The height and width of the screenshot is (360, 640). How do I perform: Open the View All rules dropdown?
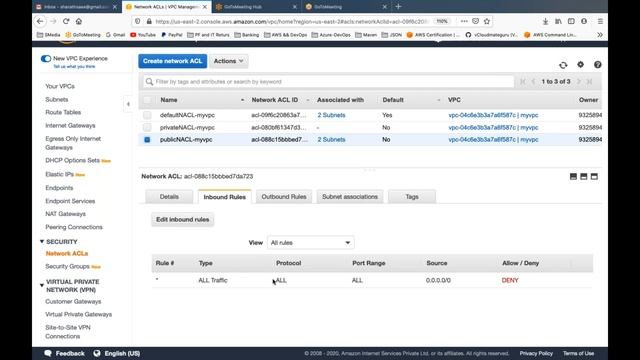311,242
